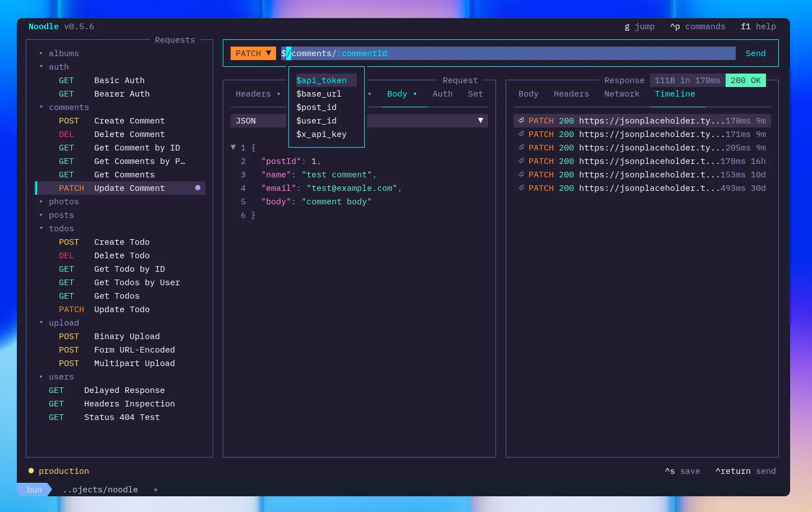Select timeline entry from 30d ago
Image resolution: width=812 pixels, height=512 pixels.
pyautogui.click(x=642, y=188)
